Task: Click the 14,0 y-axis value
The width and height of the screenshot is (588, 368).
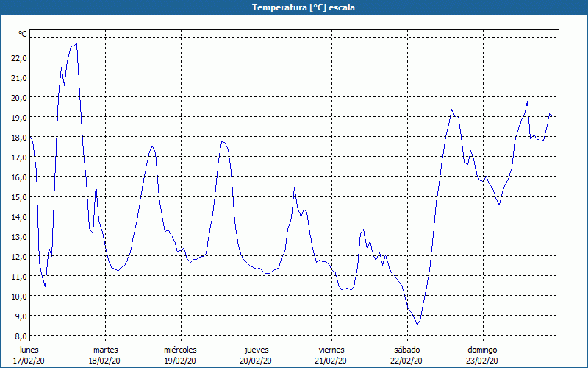Action: [20, 217]
